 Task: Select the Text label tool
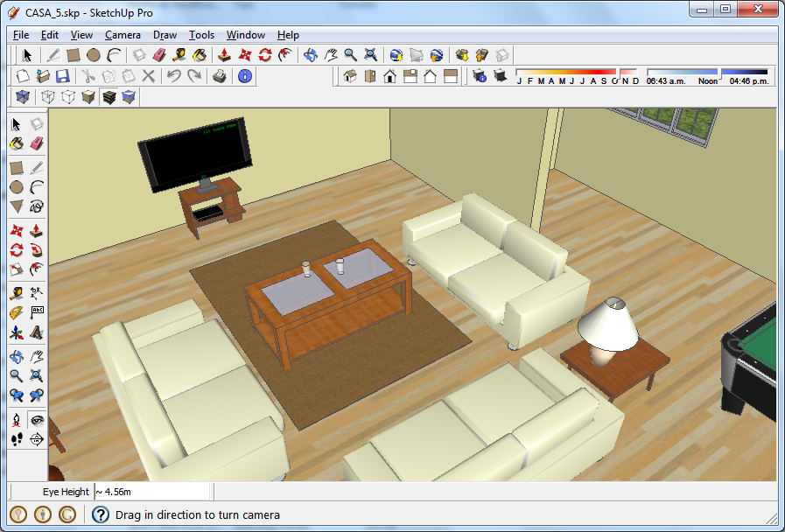pyautogui.click(x=37, y=312)
